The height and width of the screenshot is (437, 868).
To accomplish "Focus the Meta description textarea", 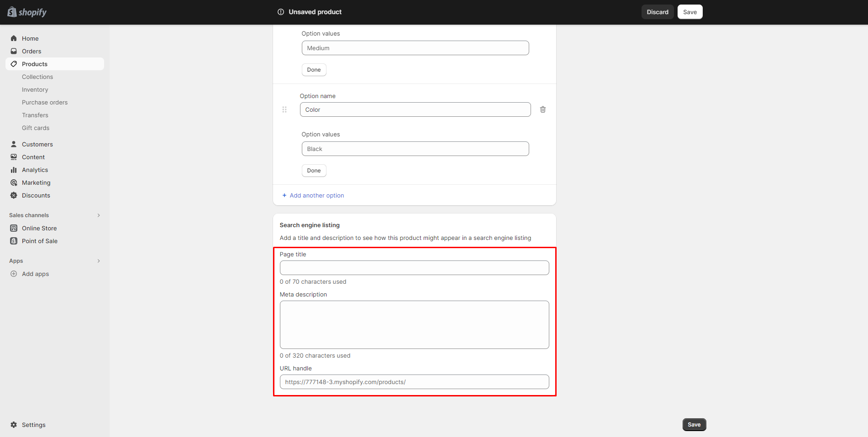I will (x=414, y=325).
